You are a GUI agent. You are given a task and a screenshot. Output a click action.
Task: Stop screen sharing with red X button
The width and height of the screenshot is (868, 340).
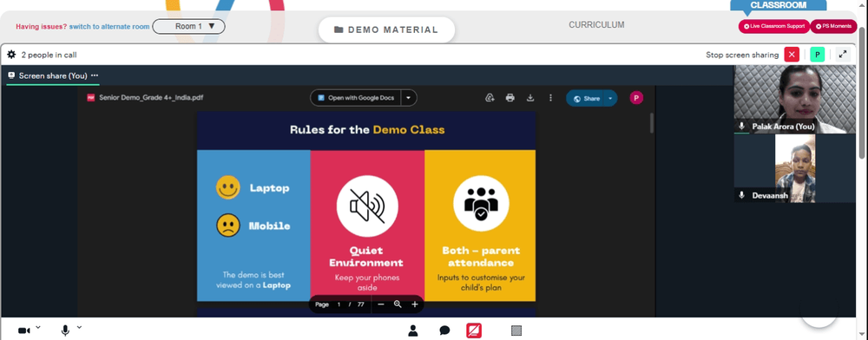click(x=792, y=55)
